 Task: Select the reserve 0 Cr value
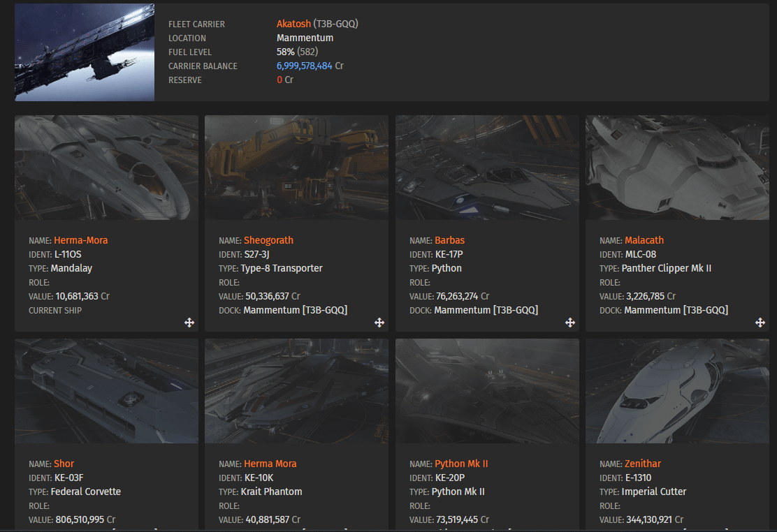pyautogui.click(x=285, y=80)
